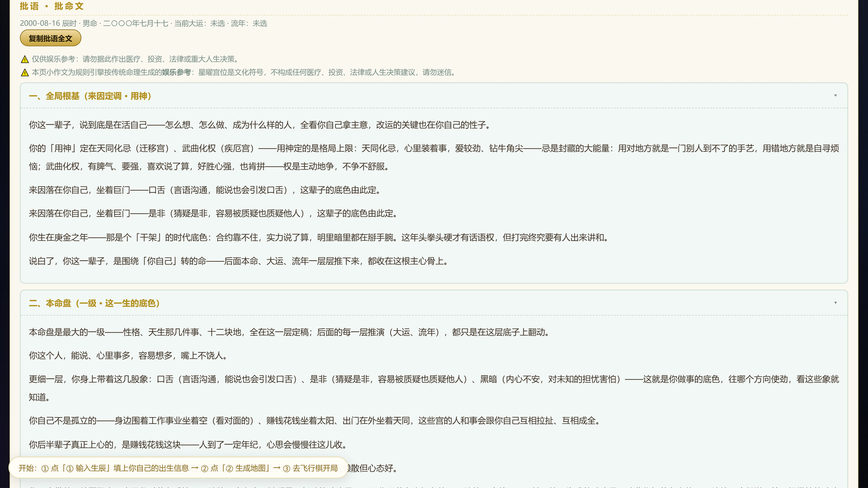This screenshot has height=488, width=868.
Task: Click the line 你这个人，能说、心里事多
Action: point(129,356)
